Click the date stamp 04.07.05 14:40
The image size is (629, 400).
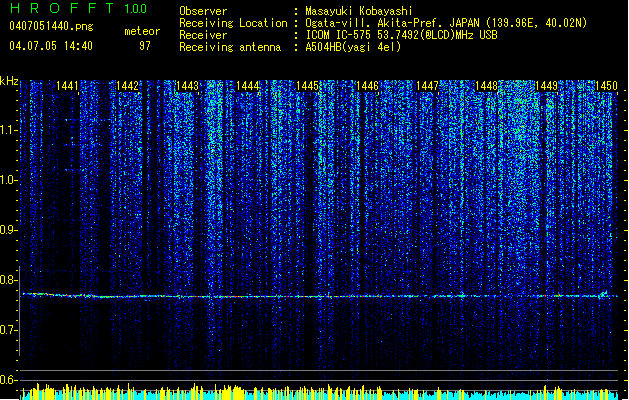coord(51,46)
